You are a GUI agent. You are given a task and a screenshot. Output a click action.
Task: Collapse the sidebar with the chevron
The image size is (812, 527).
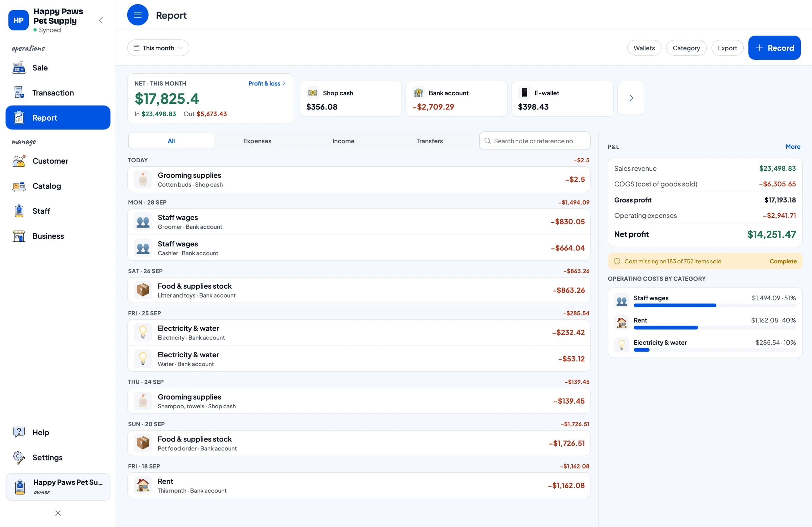100,20
